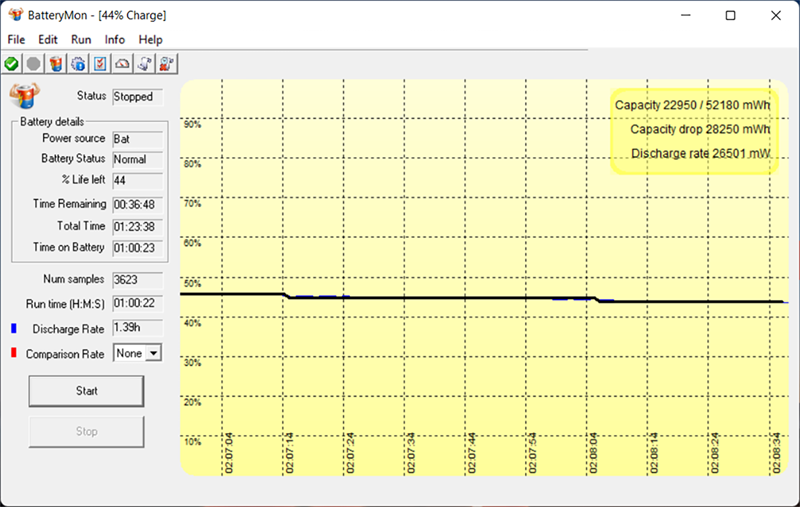Open the Info menu

[x=115, y=39]
